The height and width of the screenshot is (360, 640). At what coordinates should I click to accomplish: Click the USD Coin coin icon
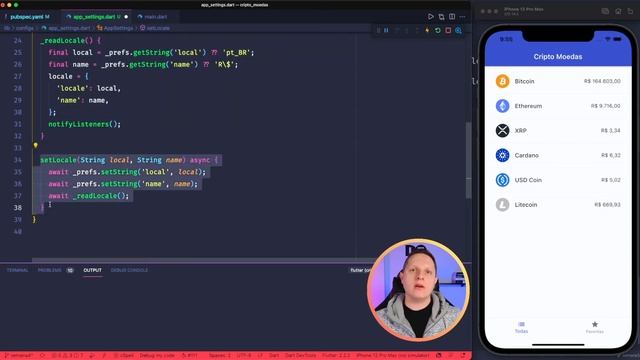tap(502, 180)
